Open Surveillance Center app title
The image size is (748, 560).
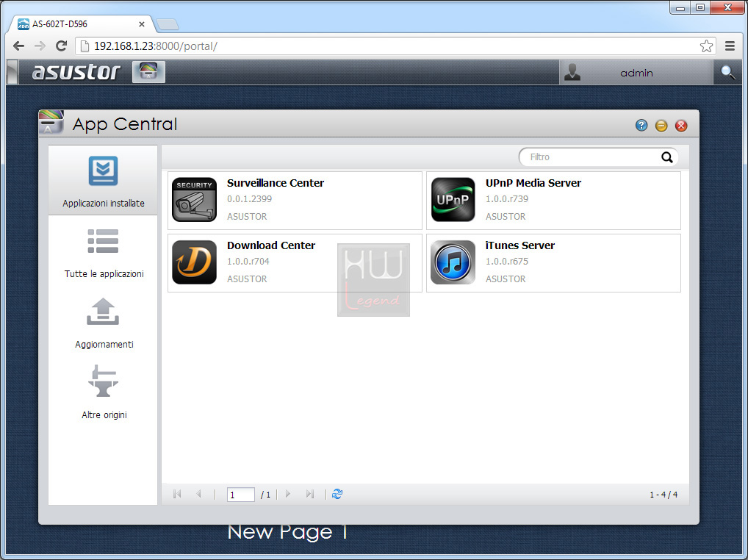(x=276, y=183)
